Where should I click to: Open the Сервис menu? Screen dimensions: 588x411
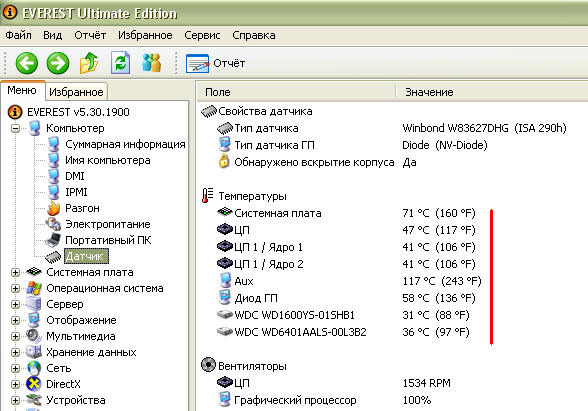(202, 35)
